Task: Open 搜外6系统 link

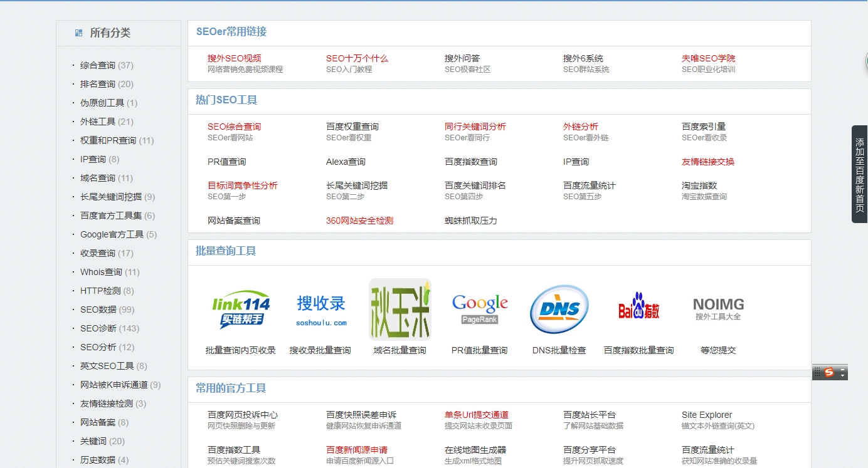Action: tap(583, 58)
